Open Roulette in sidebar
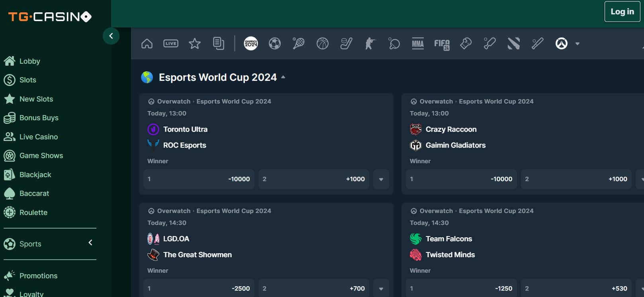The width and height of the screenshot is (644, 297). [33, 213]
